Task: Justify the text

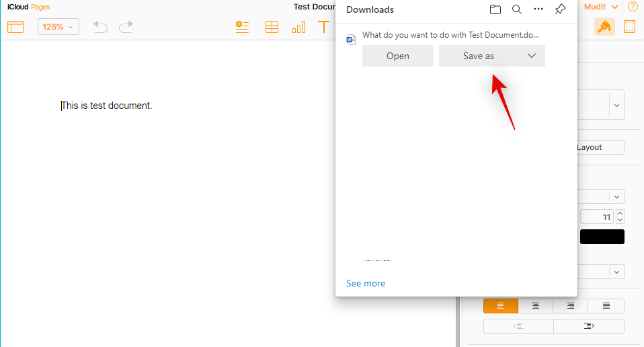Action: [x=606, y=306]
